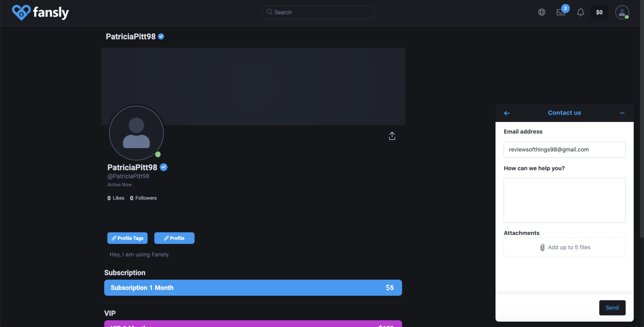This screenshot has width=644, height=327.
Task: Go back using Contact us arrow
Action: click(507, 113)
